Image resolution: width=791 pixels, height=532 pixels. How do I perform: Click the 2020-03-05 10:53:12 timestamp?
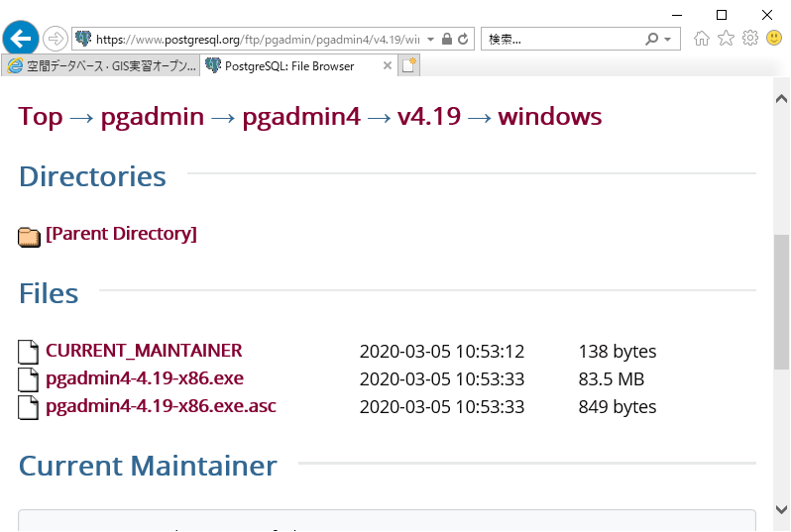click(x=442, y=352)
